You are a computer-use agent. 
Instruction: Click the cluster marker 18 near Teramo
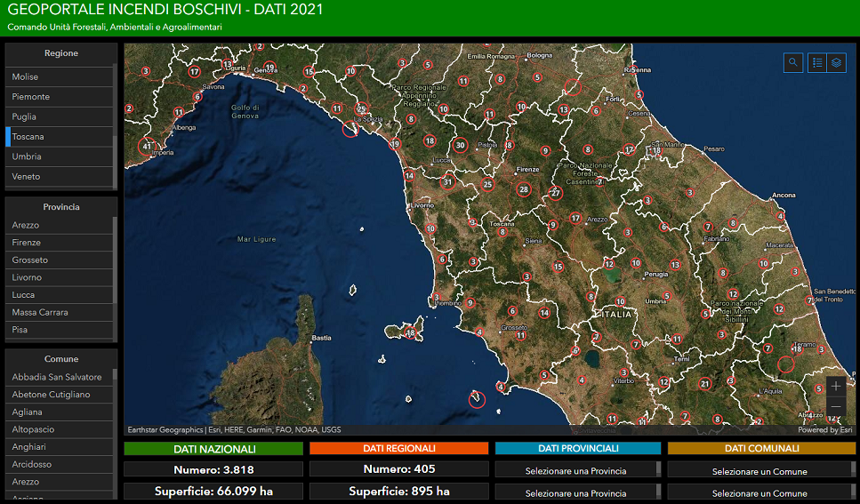pos(798,348)
